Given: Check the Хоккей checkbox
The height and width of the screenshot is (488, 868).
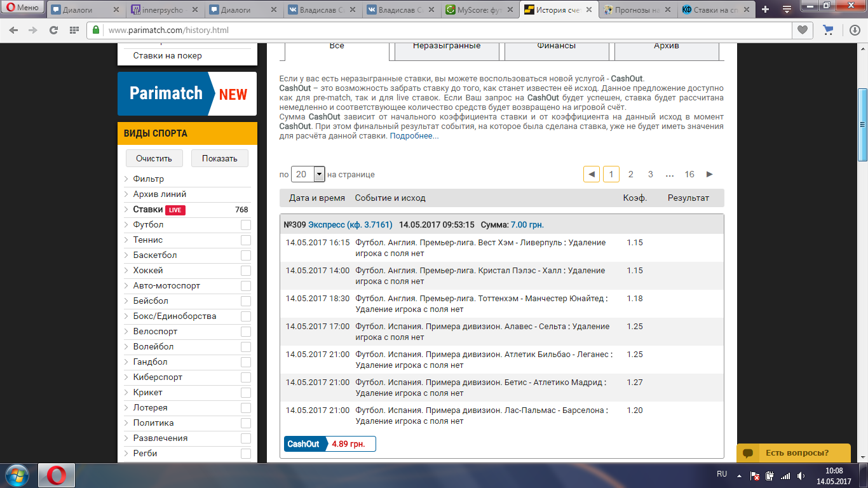Looking at the screenshot, I should (246, 271).
